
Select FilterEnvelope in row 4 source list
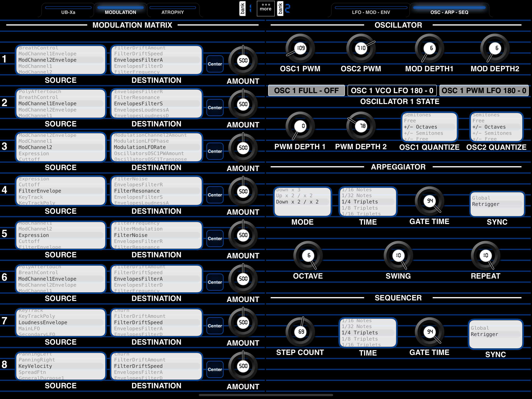click(61, 191)
